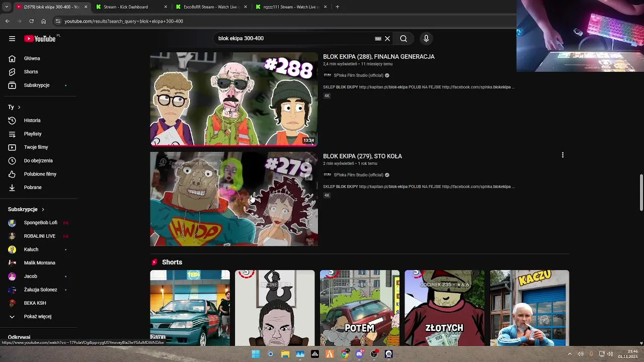Image resolution: width=644 pixels, height=362 pixels.
Task: Open site information icon in address bar
Action: coord(58,21)
